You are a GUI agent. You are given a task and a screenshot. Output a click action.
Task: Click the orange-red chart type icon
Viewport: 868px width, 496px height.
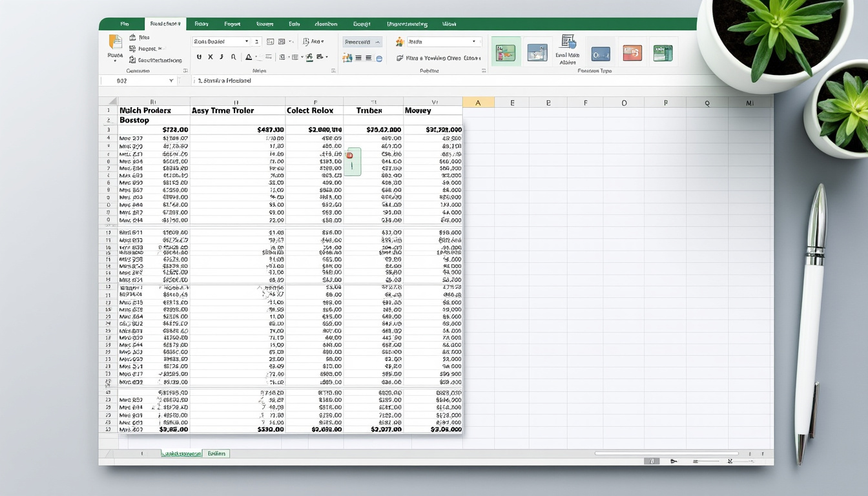pyautogui.click(x=632, y=54)
